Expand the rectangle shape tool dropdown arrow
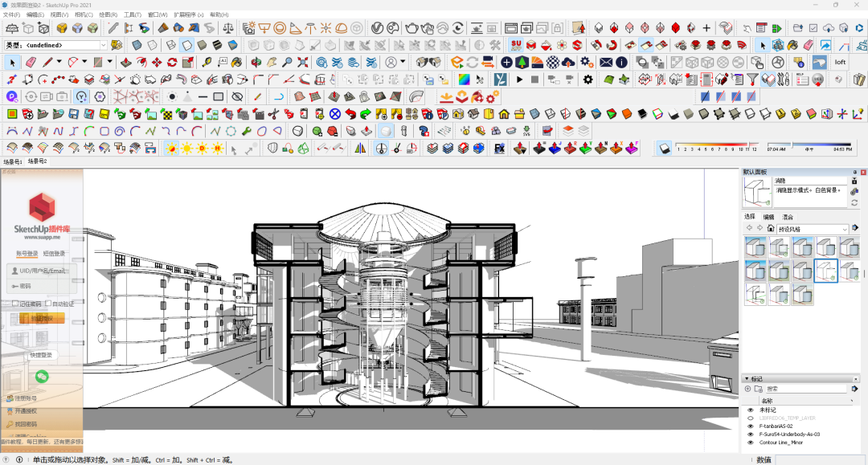868x465 pixels. (109, 62)
